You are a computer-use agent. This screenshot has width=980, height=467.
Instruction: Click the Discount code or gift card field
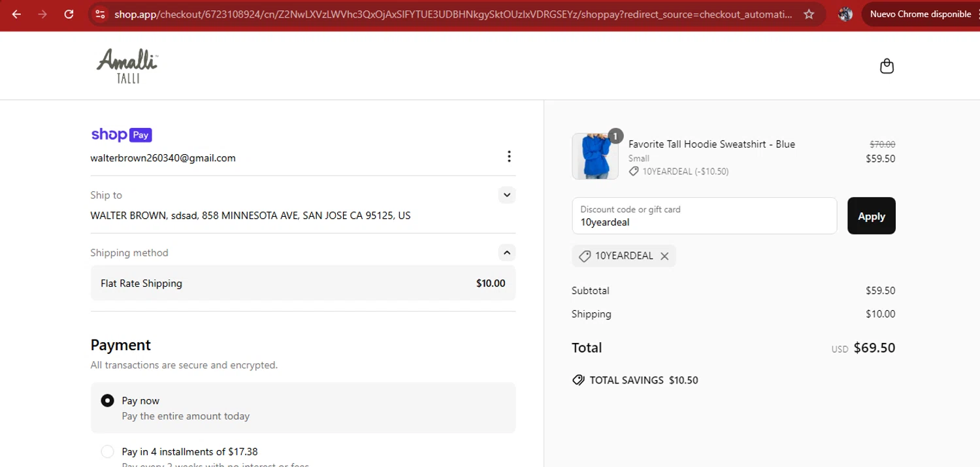point(704,216)
